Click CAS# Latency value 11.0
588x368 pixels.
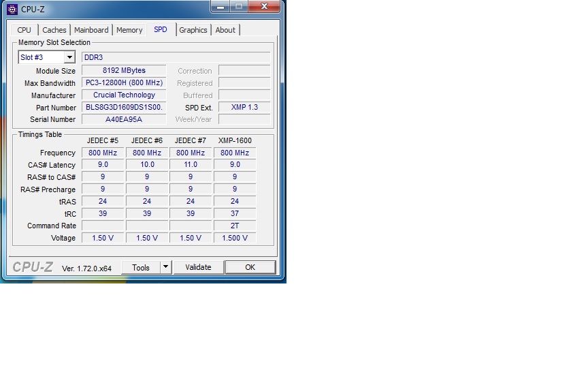(191, 164)
